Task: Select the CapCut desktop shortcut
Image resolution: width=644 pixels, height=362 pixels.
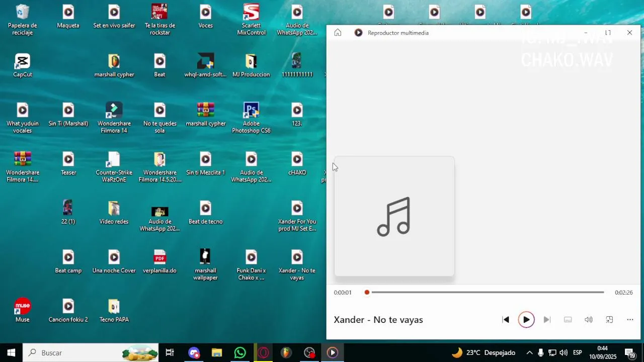Action: [x=23, y=66]
